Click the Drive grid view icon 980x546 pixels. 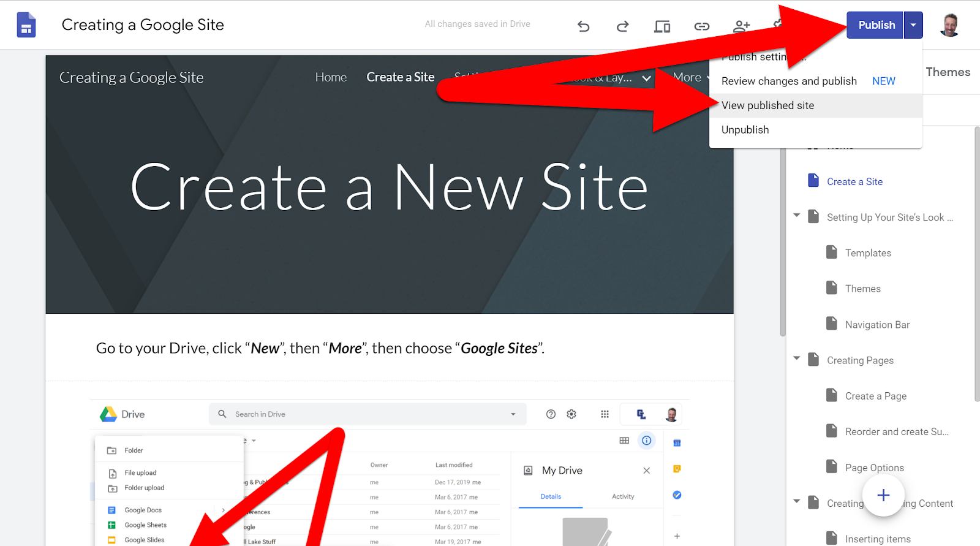click(624, 441)
